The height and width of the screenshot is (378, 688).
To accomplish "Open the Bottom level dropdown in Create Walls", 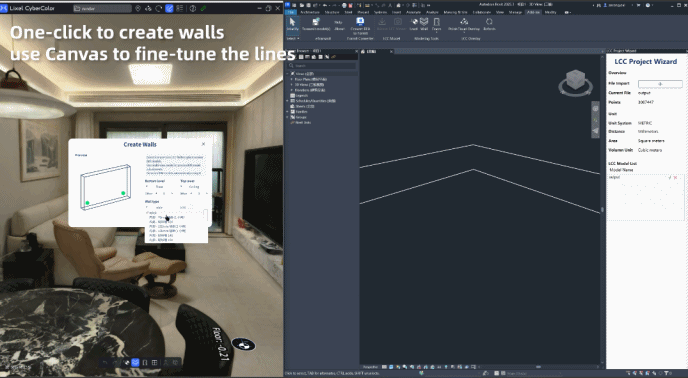I will pos(157,187).
